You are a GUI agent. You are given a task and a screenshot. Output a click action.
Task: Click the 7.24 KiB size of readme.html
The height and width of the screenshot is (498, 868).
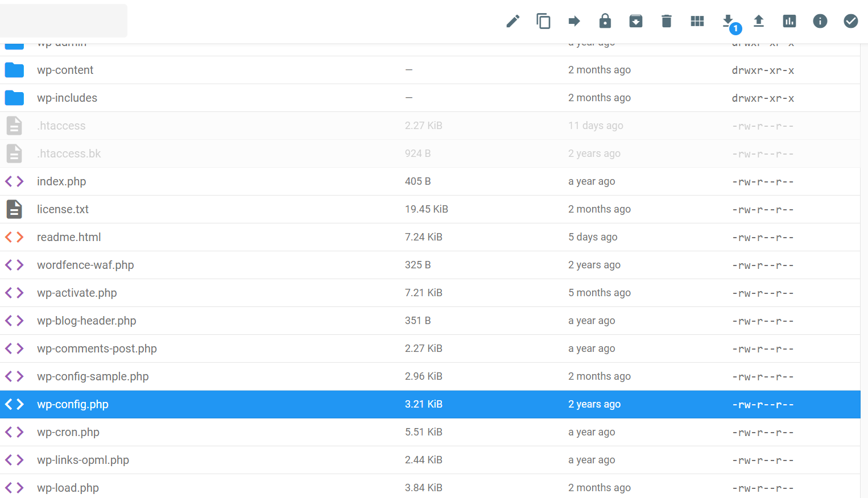click(x=424, y=237)
